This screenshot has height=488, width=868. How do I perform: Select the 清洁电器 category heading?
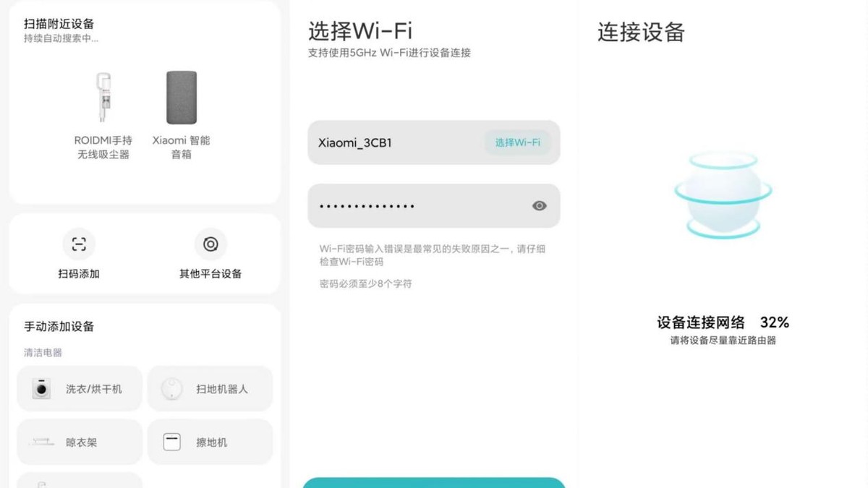[x=43, y=353]
